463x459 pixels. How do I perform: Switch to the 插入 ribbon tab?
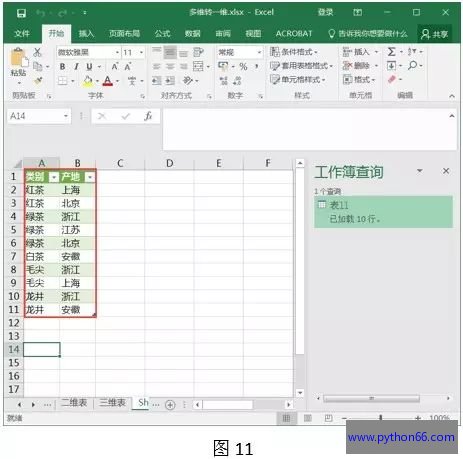tap(86, 34)
